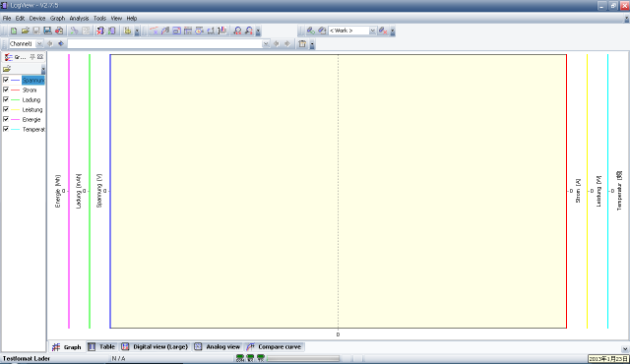Switch to the Digital view (Large) tab
This screenshot has width=630, height=364.
click(155, 346)
